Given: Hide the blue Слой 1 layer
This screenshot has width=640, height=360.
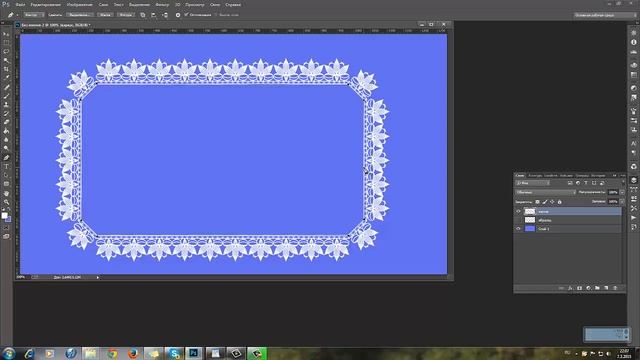Looking at the screenshot, I should tap(518, 229).
